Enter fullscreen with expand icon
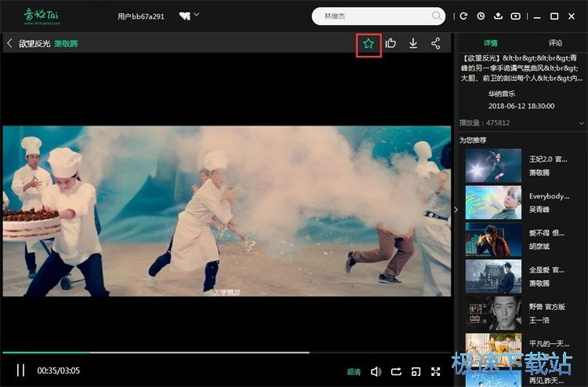This screenshot has height=387, width=588. tap(435, 371)
